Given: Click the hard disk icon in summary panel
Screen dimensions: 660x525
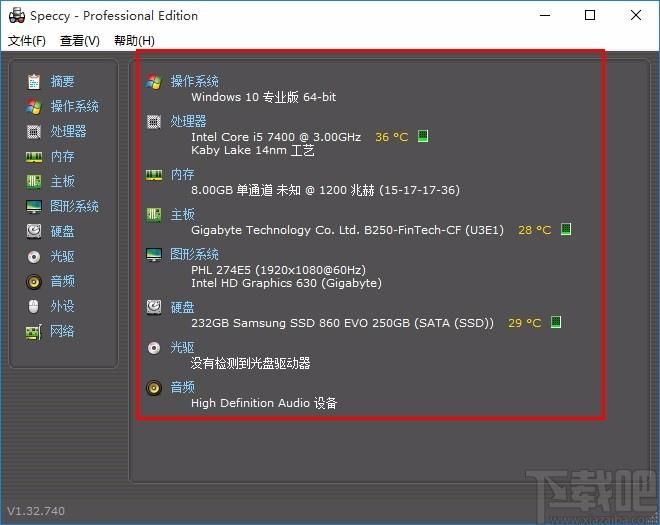Looking at the screenshot, I should coord(154,307).
